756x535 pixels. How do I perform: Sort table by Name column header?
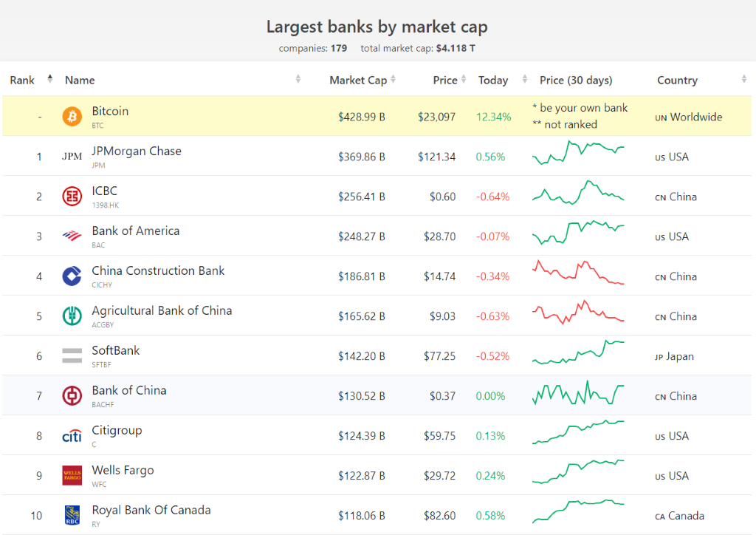(x=80, y=80)
